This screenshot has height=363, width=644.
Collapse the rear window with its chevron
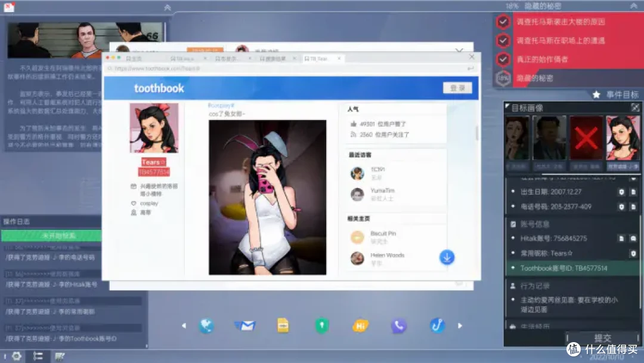click(x=459, y=50)
